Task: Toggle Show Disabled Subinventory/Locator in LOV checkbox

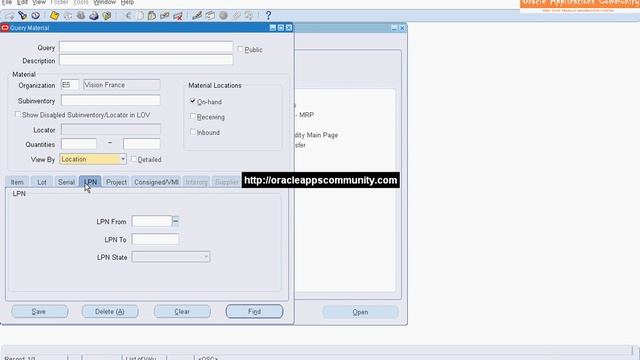Action: tap(18, 115)
